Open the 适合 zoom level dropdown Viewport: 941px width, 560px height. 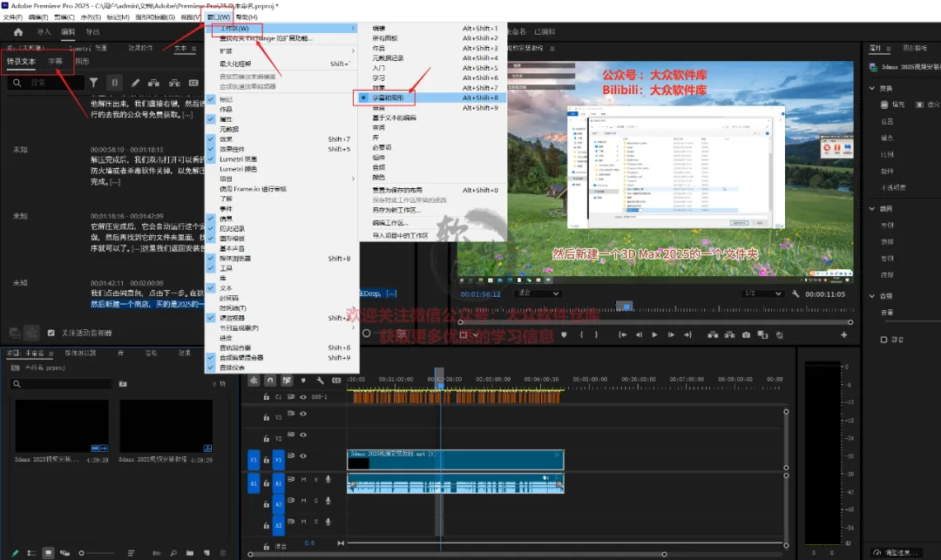pyautogui.click(x=537, y=294)
